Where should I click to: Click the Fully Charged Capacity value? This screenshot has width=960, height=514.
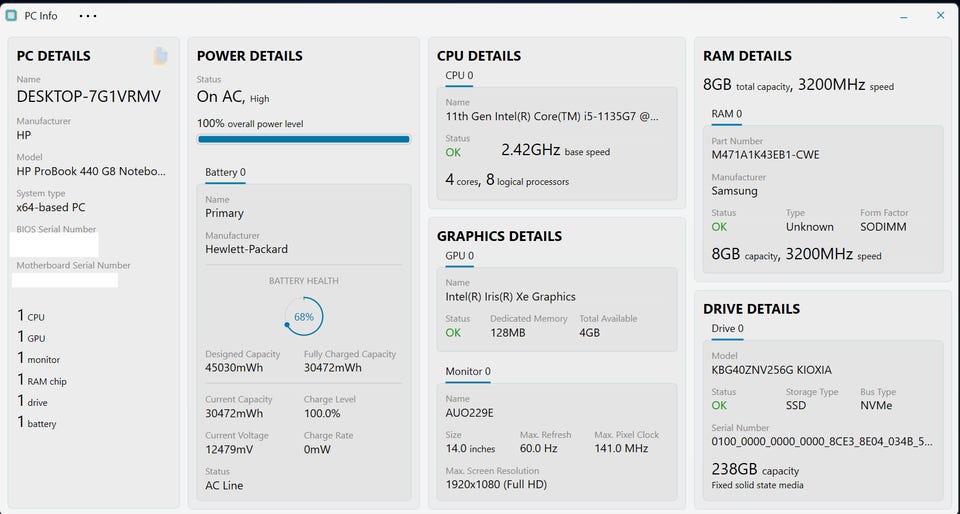[332, 368]
